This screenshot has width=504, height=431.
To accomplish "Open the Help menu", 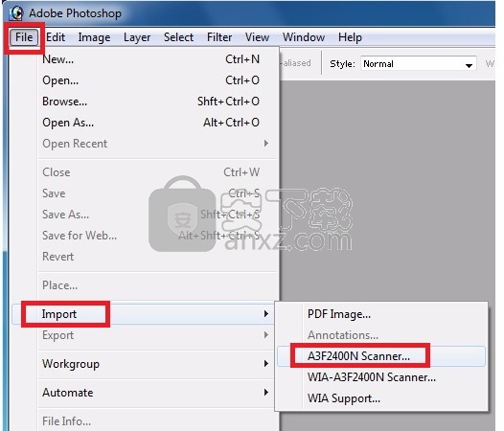I will point(350,37).
